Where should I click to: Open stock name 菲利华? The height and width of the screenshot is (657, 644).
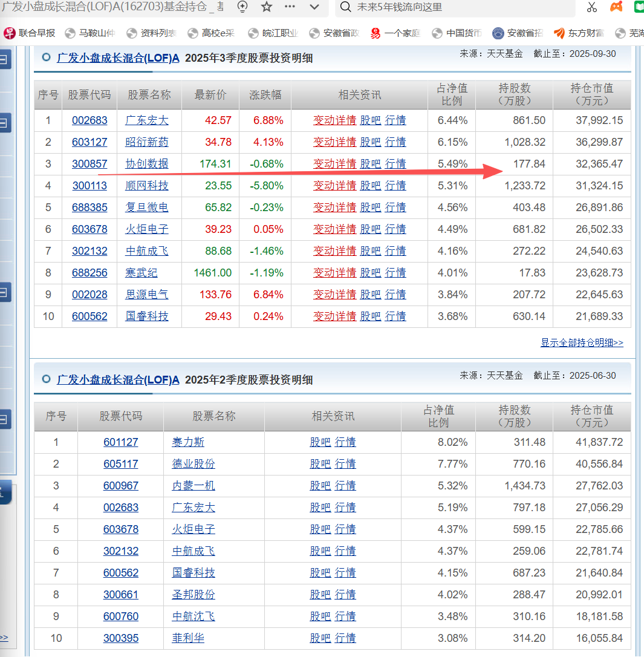click(188, 638)
